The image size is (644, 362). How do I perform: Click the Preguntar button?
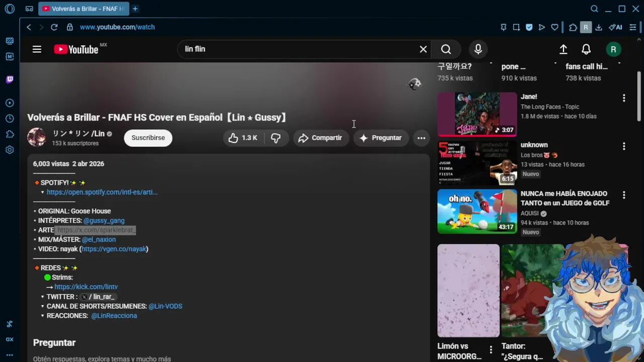pyautogui.click(x=380, y=138)
